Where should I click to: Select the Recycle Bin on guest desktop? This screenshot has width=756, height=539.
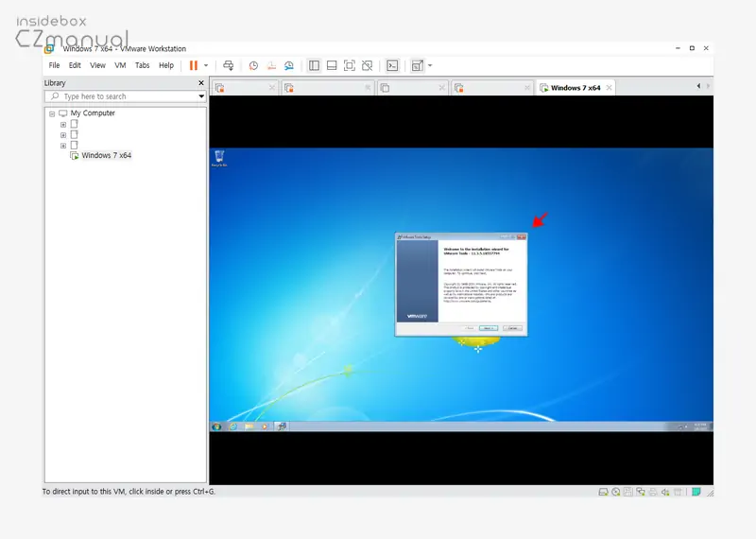(219, 158)
